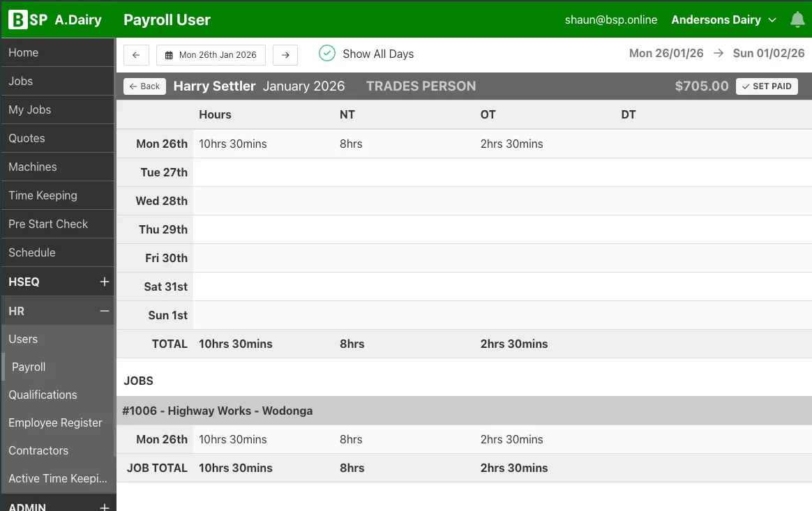812x511 pixels.
Task: Click the Back button
Action: pos(144,86)
